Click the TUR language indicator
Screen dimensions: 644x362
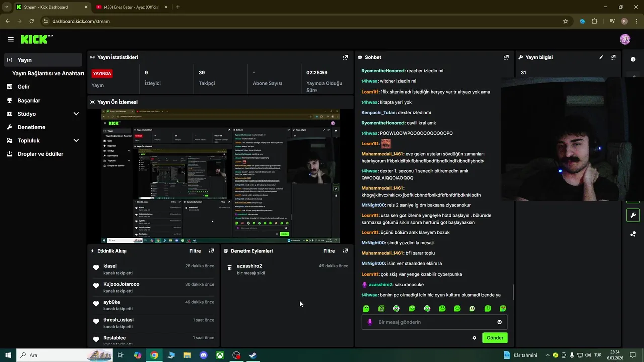tap(598, 355)
